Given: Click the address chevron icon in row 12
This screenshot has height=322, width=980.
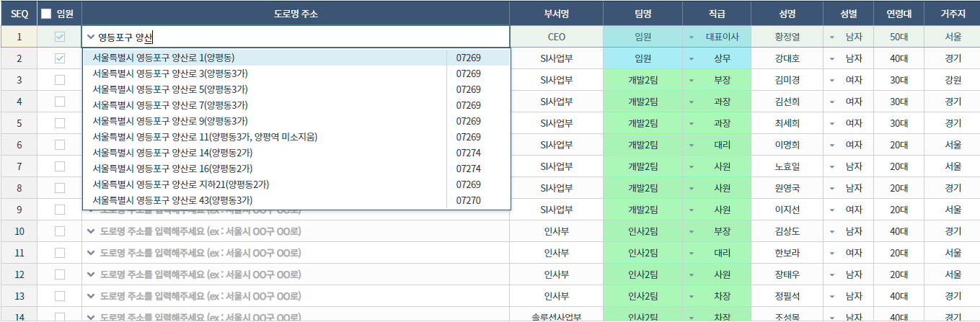Looking at the screenshot, I should 91,274.
